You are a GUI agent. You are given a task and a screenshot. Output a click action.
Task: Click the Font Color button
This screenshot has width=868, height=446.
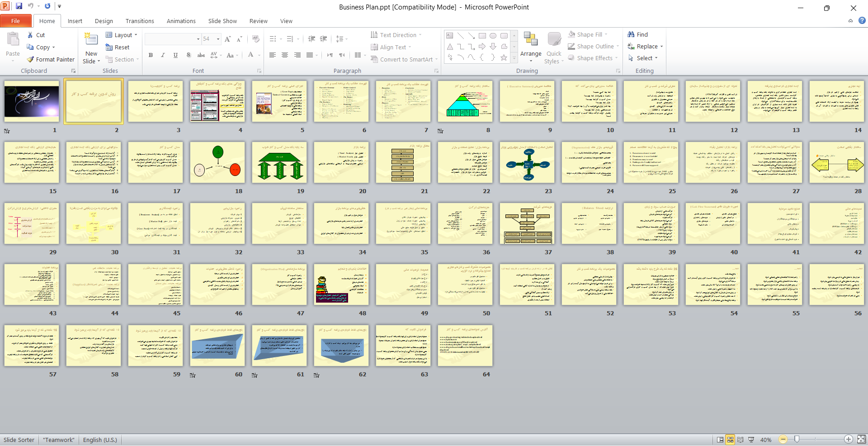[251, 55]
